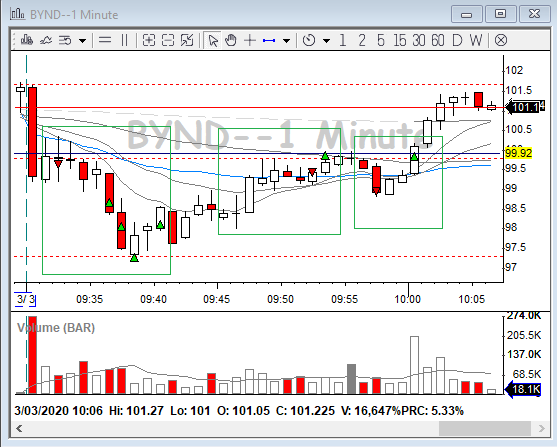Click the C: 101.225 close value
The height and width of the screenshot is (447, 557).
305,411
